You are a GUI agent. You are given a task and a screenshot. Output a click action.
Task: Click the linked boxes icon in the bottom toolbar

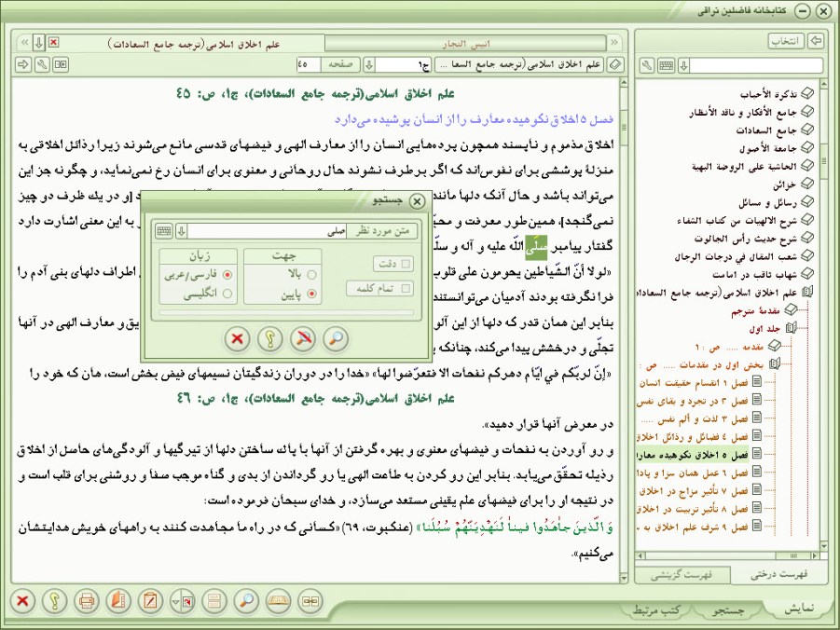(x=310, y=600)
